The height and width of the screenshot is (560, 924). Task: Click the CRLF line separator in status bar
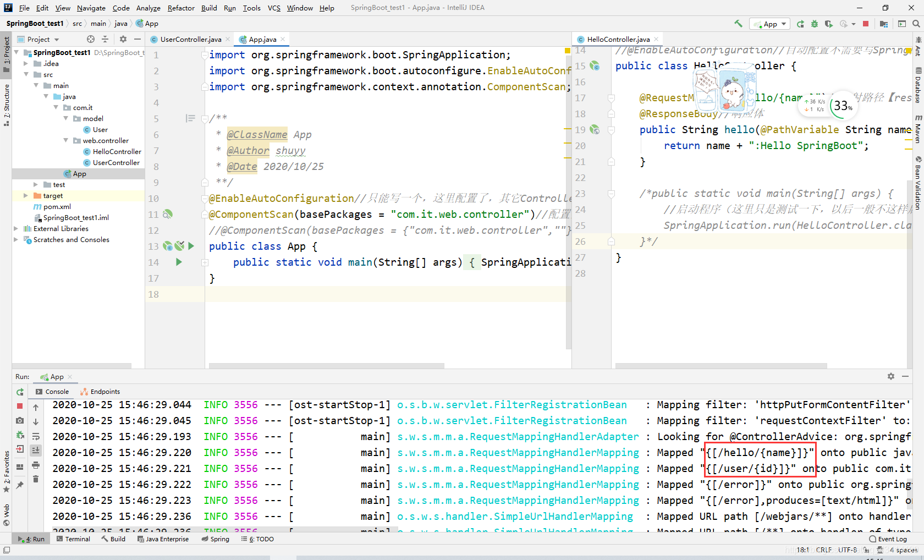(823, 550)
